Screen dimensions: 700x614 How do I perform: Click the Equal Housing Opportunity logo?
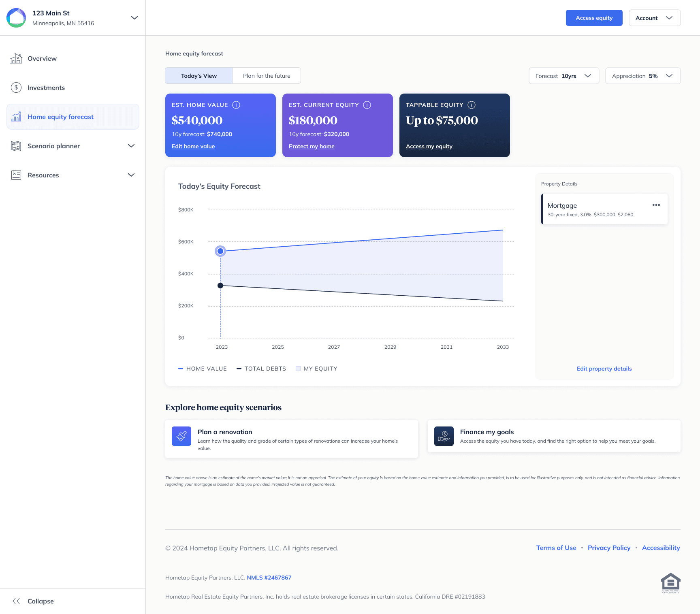coord(670,583)
